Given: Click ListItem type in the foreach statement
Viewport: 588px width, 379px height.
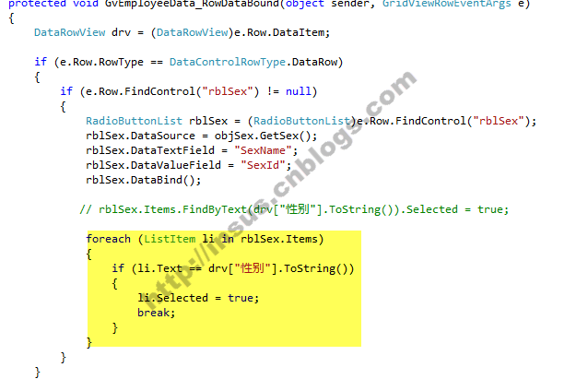Looking at the screenshot, I should (170, 239).
